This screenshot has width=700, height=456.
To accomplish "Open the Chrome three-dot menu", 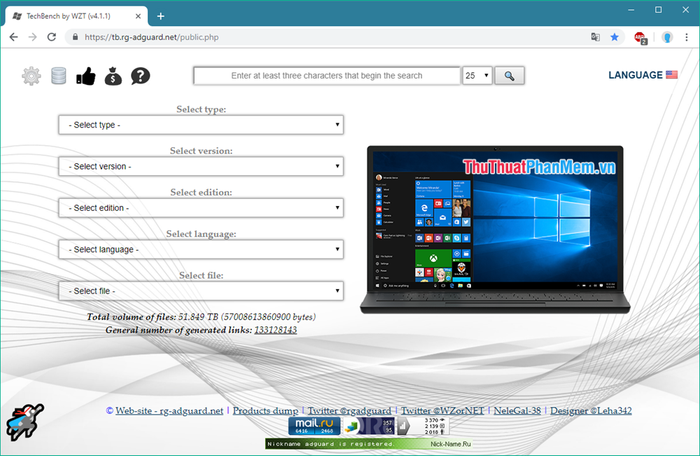I will tap(687, 38).
